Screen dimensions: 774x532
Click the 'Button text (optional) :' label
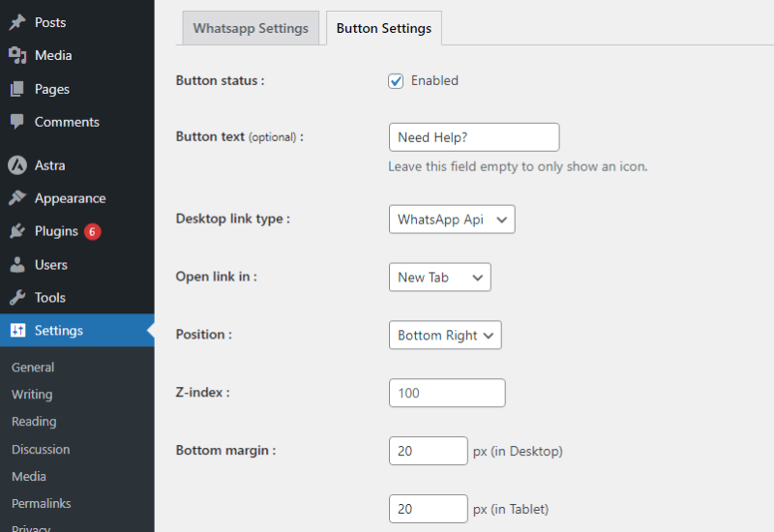point(240,136)
